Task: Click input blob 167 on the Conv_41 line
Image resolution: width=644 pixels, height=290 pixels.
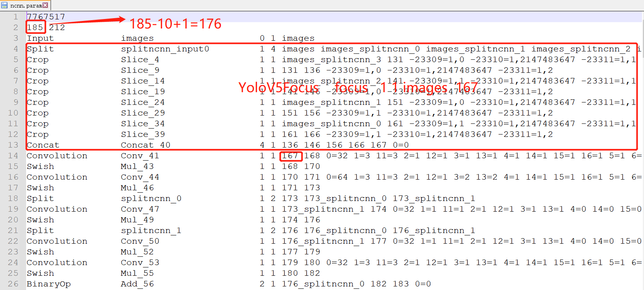Action: (290, 155)
